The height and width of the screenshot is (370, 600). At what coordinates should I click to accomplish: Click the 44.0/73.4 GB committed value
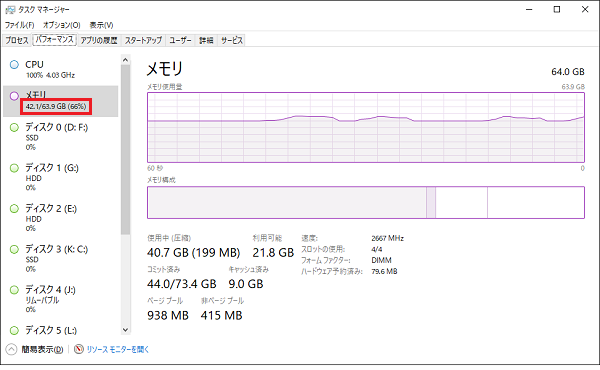[x=182, y=284]
